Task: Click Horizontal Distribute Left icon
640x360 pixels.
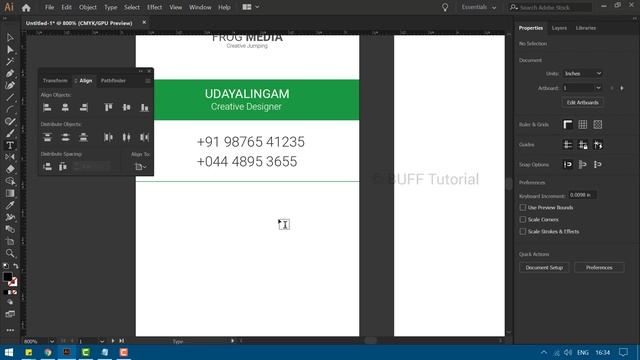Action: 108,137
